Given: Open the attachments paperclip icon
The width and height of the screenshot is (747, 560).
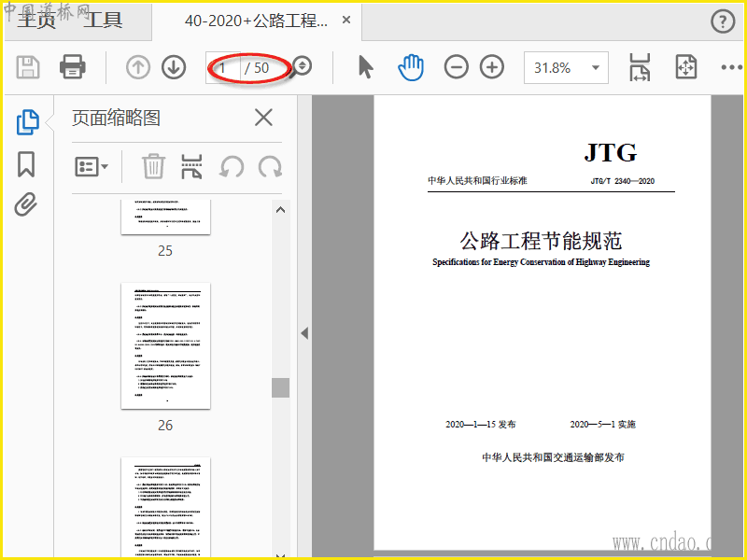Looking at the screenshot, I should (x=26, y=204).
